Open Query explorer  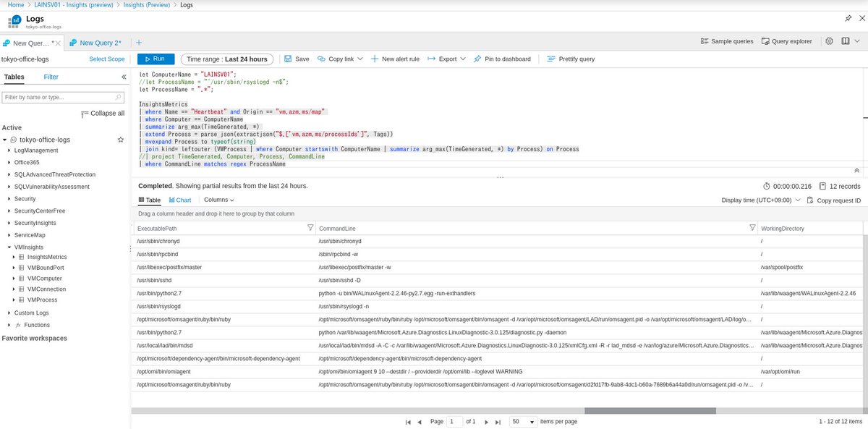(x=786, y=41)
